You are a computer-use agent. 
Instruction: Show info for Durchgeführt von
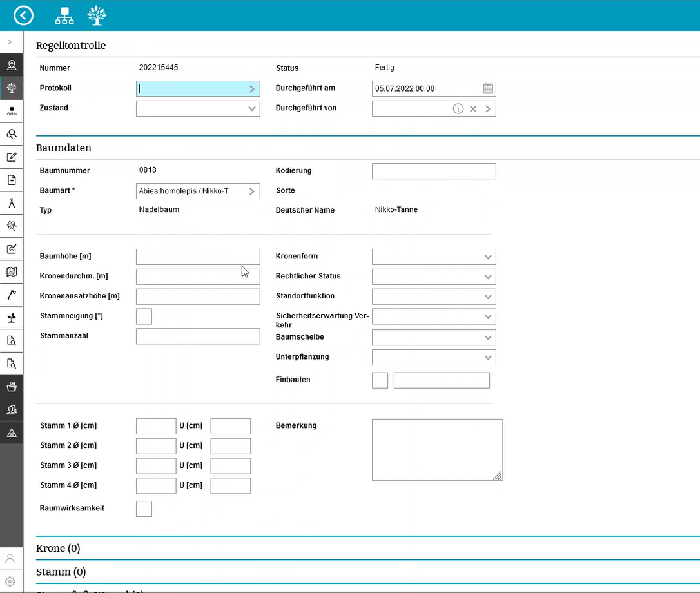click(458, 108)
